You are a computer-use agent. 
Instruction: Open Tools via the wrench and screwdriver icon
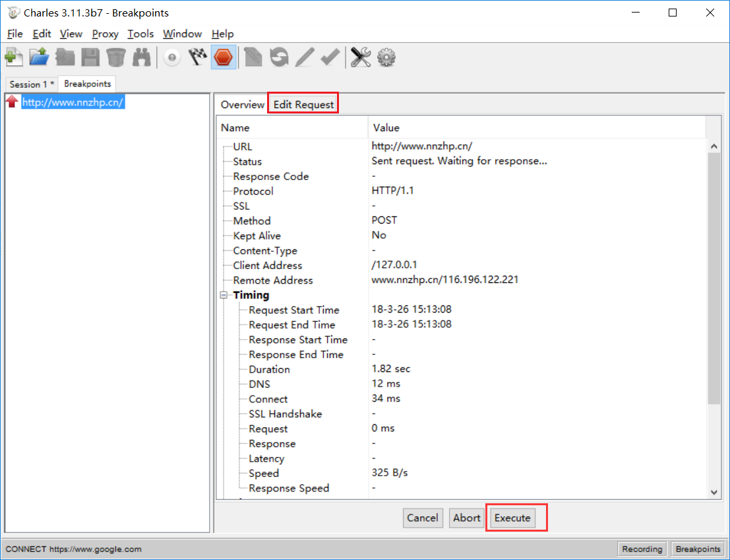361,57
